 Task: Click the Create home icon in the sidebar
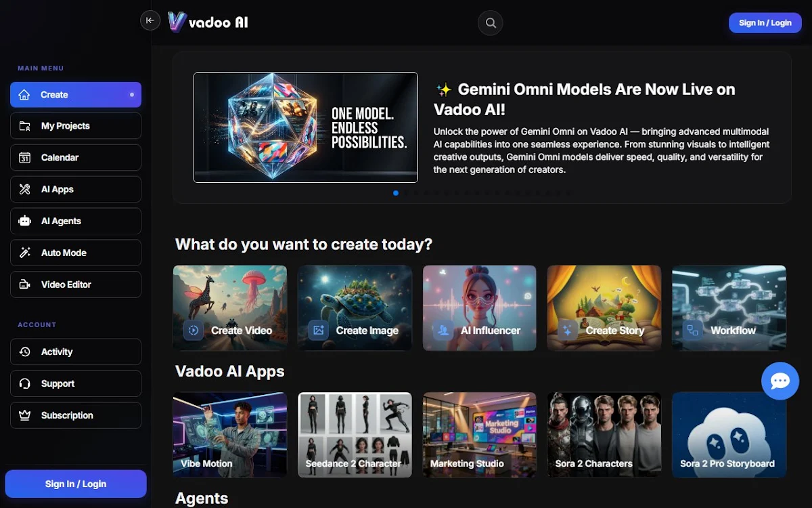point(25,95)
